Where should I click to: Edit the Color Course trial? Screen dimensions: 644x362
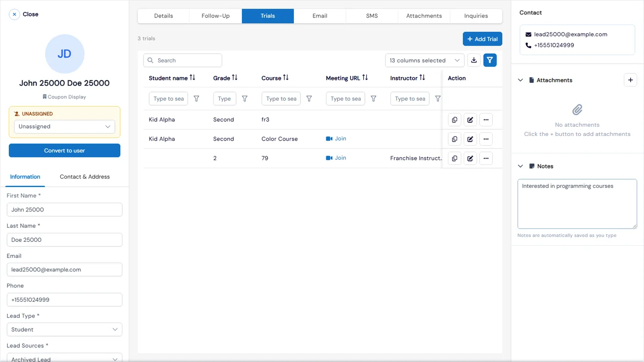point(470,139)
